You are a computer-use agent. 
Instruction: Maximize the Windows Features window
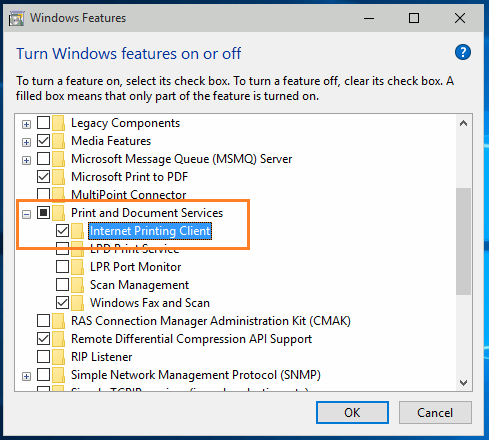(414, 18)
